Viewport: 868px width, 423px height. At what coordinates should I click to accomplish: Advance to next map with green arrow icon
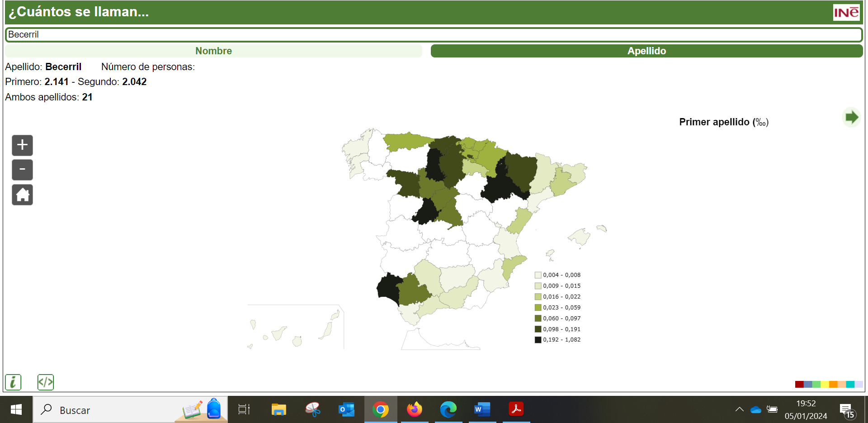click(852, 117)
